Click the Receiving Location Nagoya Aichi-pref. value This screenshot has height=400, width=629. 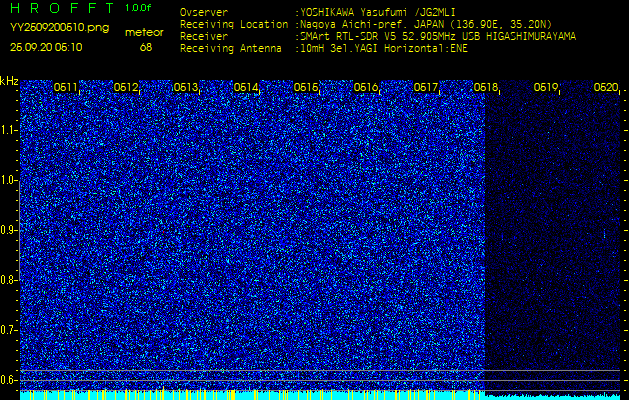[426, 24]
